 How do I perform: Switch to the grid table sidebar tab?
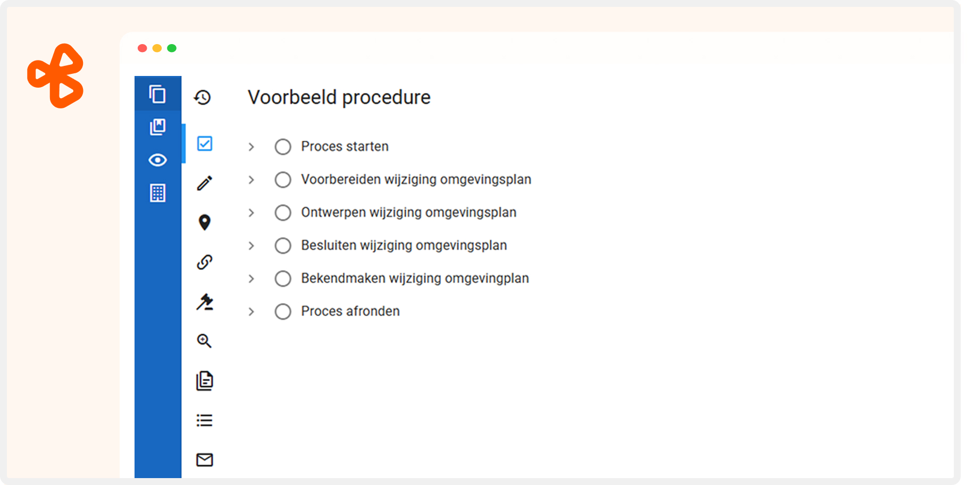(157, 193)
